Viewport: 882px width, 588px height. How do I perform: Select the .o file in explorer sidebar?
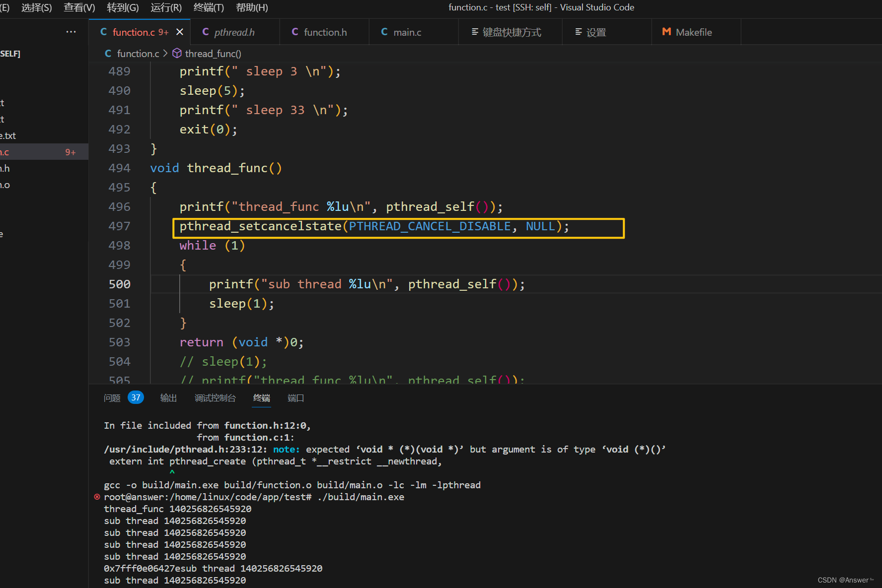tap(44, 185)
